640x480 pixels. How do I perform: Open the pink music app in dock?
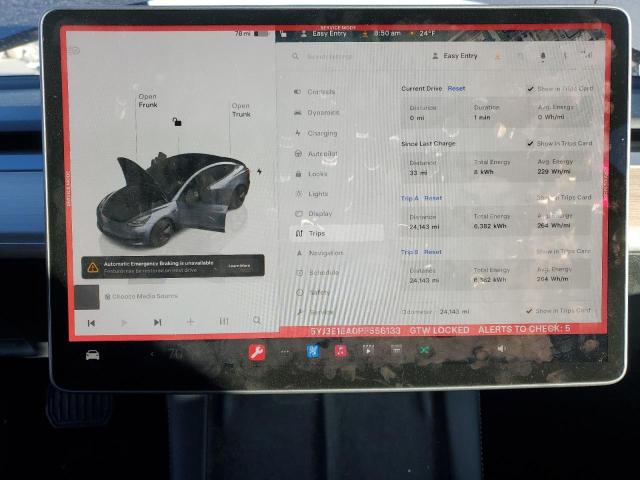click(x=341, y=350)
